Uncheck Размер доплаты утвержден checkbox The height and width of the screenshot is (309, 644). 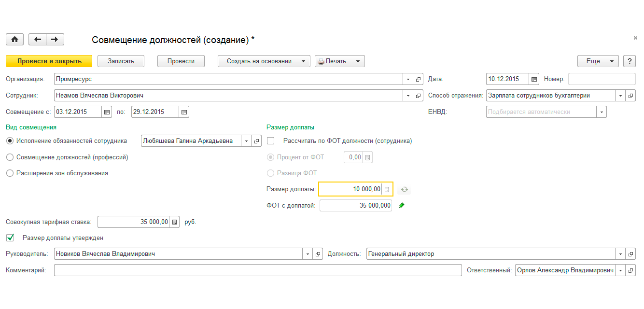(10, 238)
